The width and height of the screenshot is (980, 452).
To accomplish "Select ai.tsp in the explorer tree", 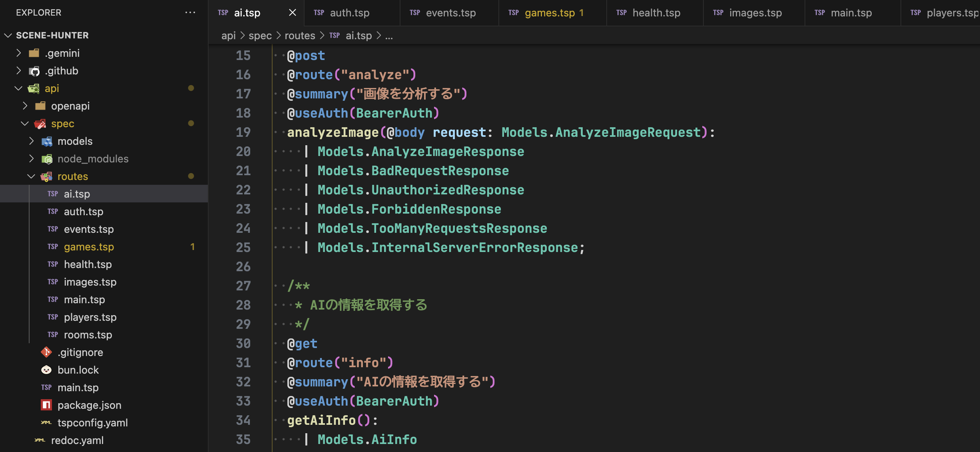I will 104,194.
